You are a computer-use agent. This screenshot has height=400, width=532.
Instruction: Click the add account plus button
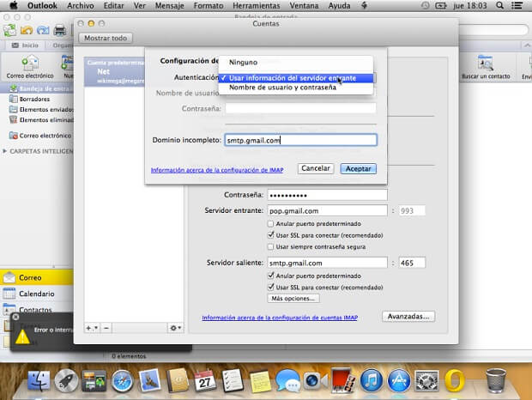[x=92, y=328]
